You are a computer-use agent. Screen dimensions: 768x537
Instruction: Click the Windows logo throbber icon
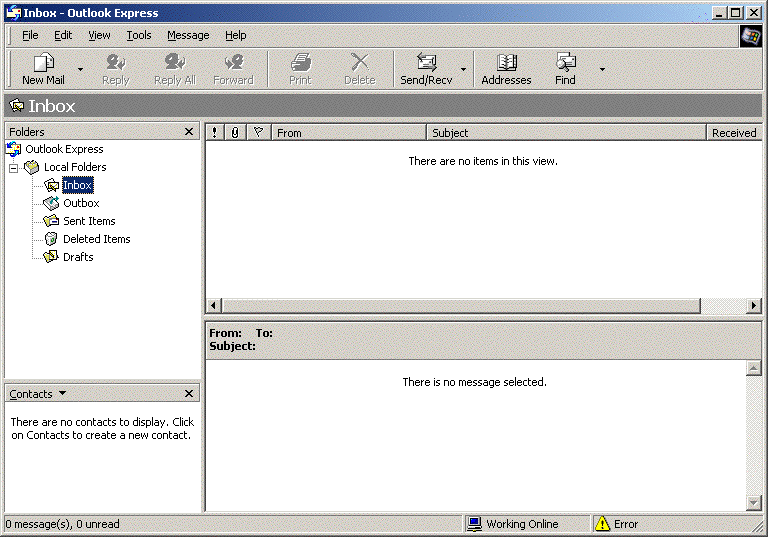750,36
